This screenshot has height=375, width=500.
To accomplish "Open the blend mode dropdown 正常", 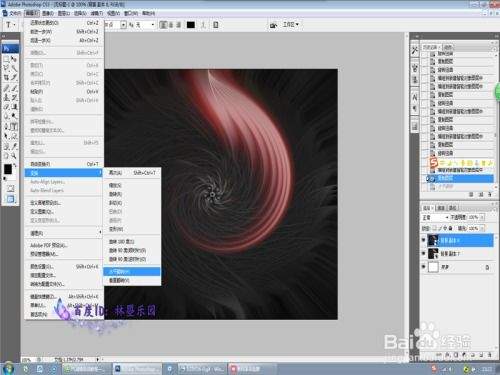I will click(x=435, y=217).
